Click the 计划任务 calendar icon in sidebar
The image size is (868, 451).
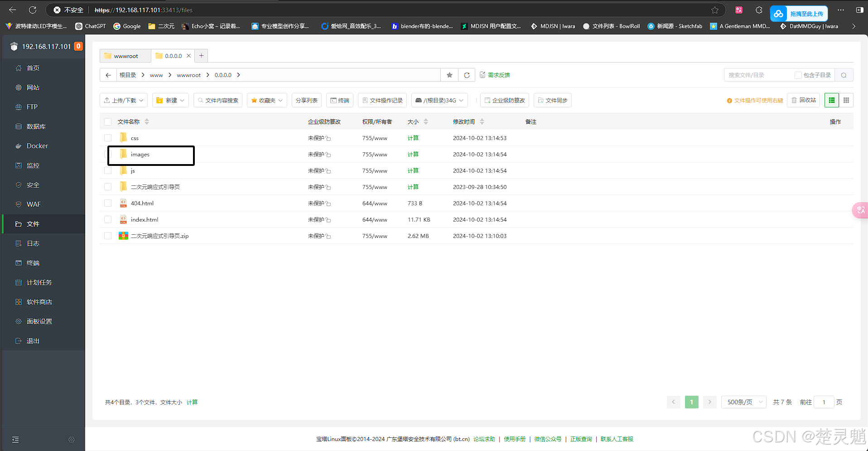[19, 282]
